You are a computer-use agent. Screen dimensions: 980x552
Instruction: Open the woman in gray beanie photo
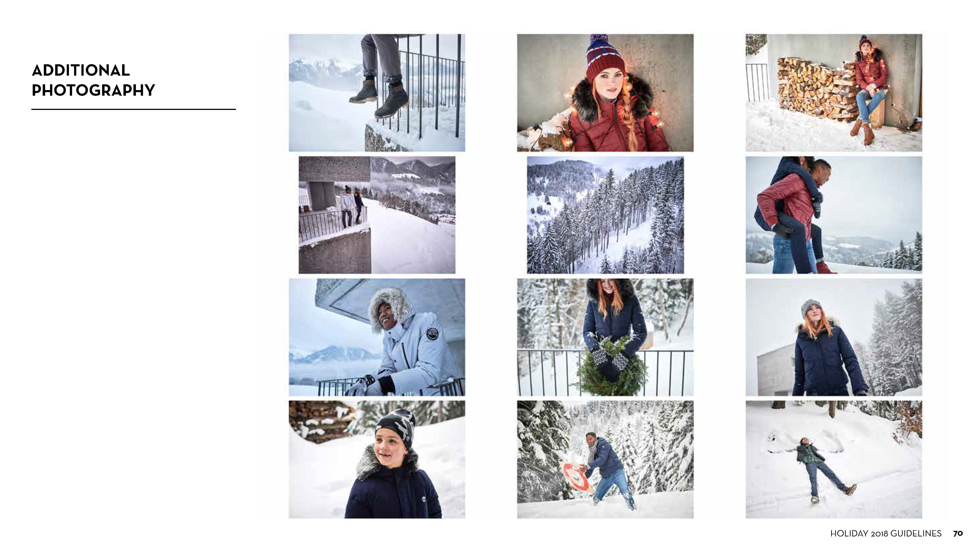[x=834, y=337]
